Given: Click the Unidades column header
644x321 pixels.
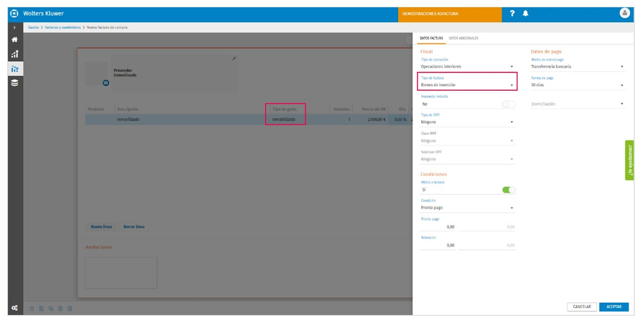Looking at the screenshot, I should [342, 109].
